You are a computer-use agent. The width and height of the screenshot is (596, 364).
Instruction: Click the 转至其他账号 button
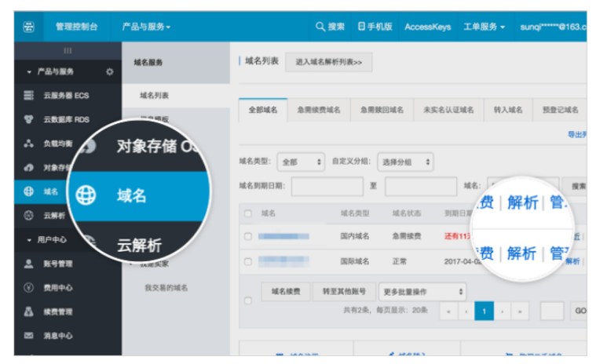coord(344,292)
